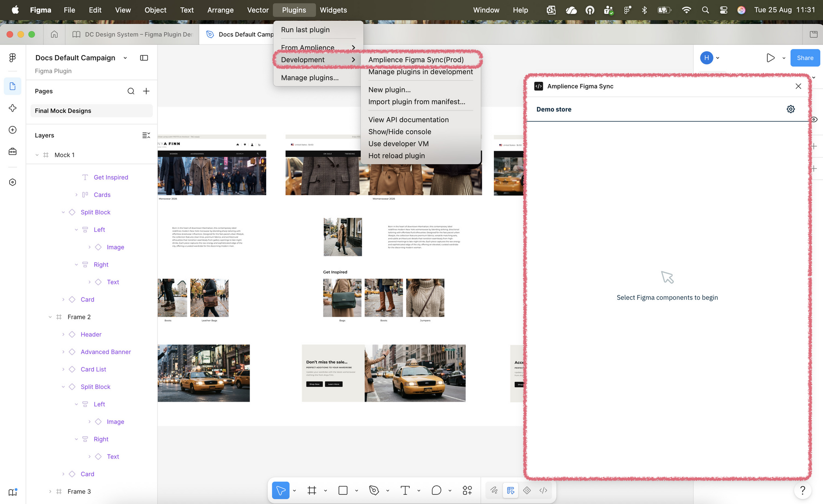Switch to Design mode in bottom toolbar

[x=510, y=490]
